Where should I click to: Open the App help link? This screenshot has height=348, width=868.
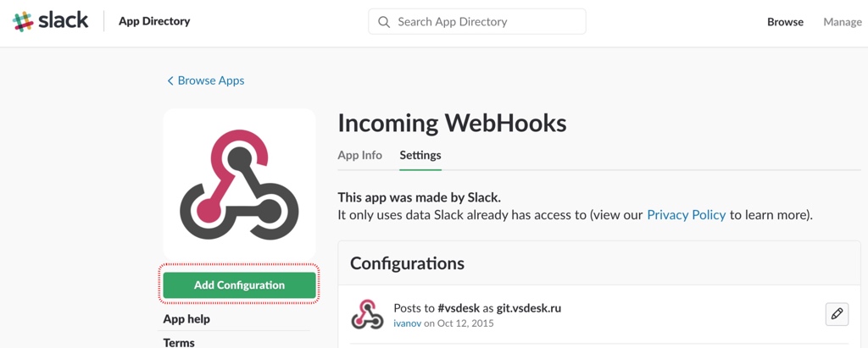pyautogui.click(x=186, y=319)
